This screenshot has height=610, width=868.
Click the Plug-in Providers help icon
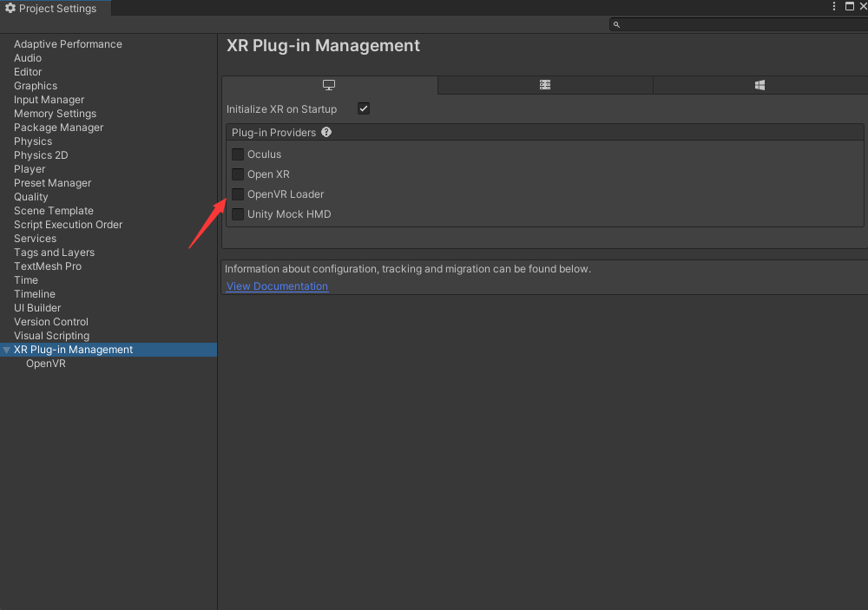(326, 132)
